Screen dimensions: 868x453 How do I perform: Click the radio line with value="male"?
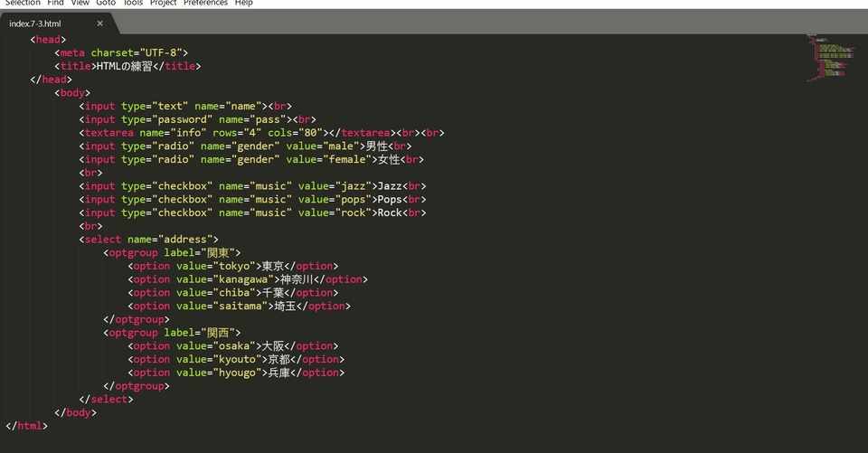pos(245,146)
